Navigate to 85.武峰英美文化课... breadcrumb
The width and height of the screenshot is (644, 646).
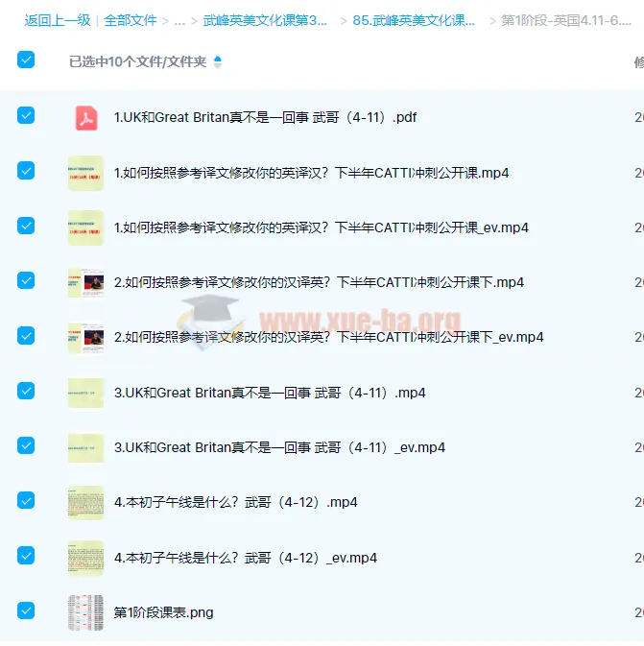(414, 20)
